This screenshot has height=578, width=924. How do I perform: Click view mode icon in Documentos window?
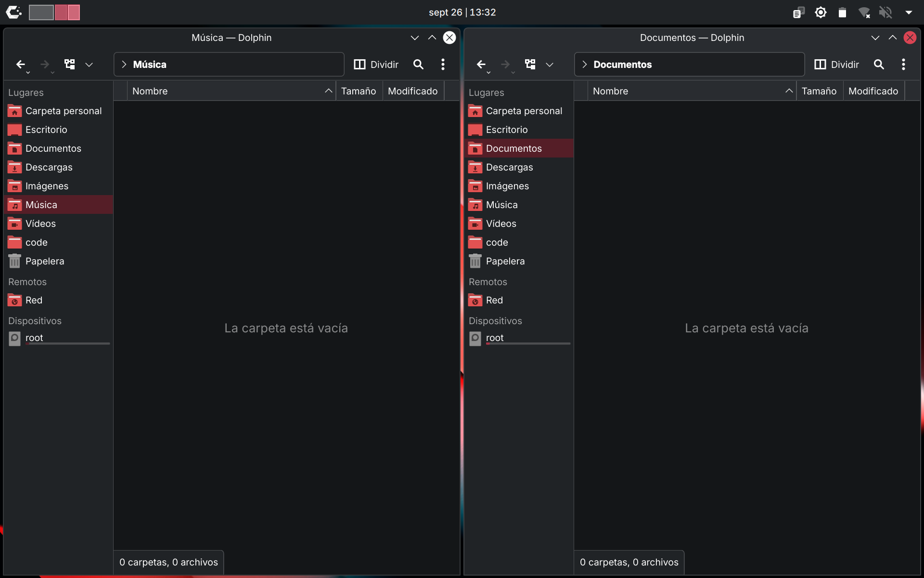pyautogui.click(x=530, y=65)
